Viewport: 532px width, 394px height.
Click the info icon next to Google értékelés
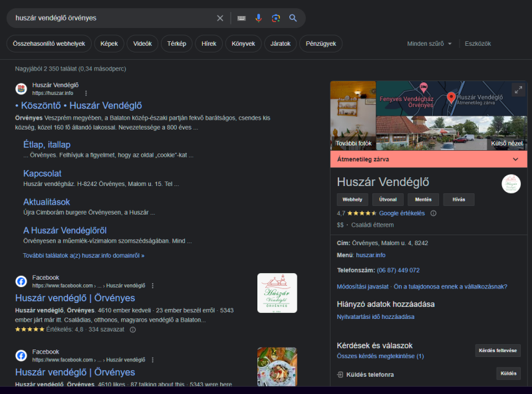click(434, 213)
